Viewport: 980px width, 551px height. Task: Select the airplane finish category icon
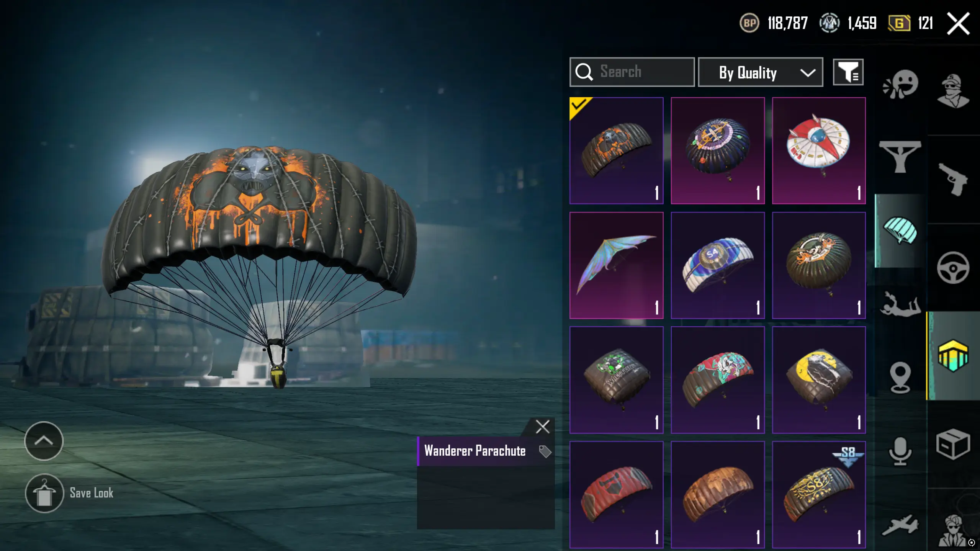(x=900, y=525)
